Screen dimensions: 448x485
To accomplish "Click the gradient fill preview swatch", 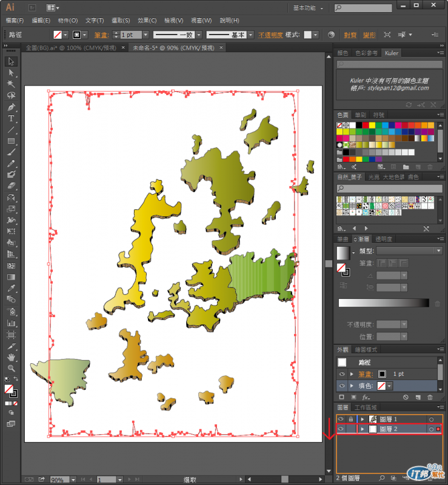I will coord(343,253).
